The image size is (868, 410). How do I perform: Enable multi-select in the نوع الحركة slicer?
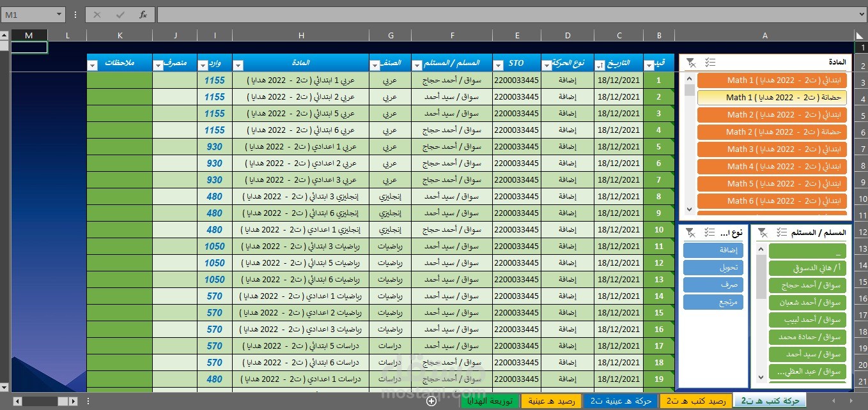(x=710, y=232)
